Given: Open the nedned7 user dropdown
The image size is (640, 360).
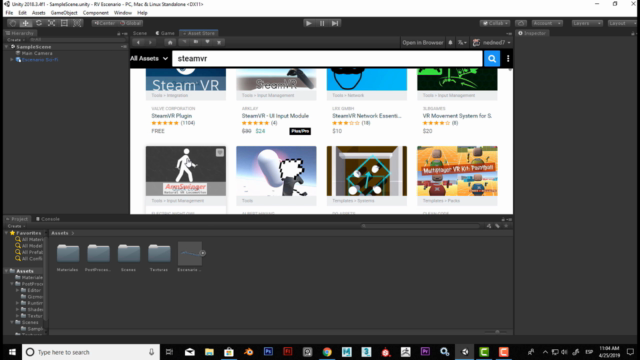Looking at the screenshot, I should click(492, 42).
